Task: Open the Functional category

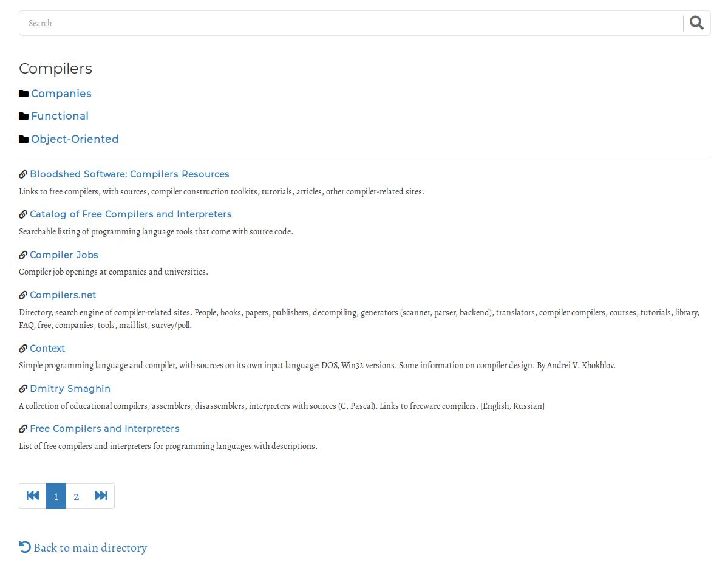Action: click(x=60, y=116)
